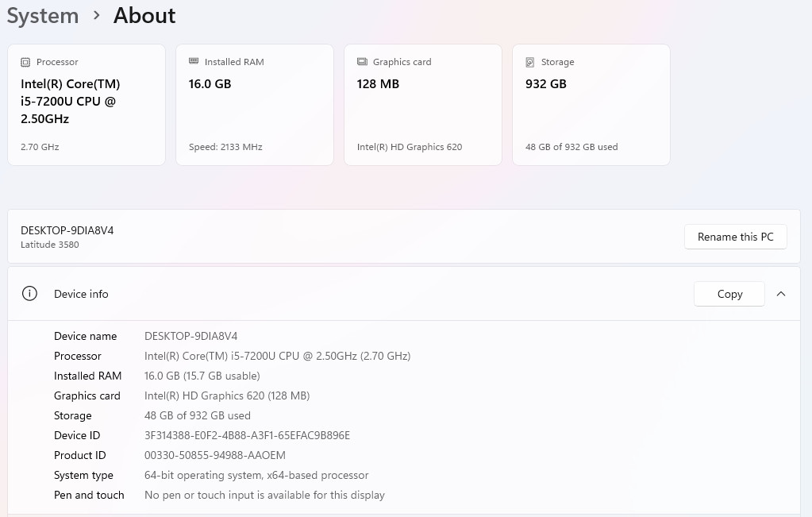Click the Device info header row

coord(404,294)
